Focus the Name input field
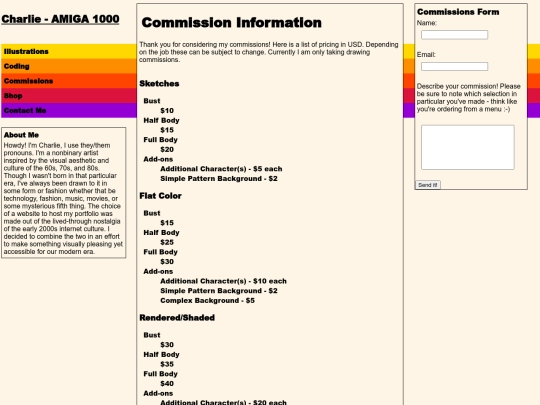This screenshot has height=405, width=540. point(454,35)
